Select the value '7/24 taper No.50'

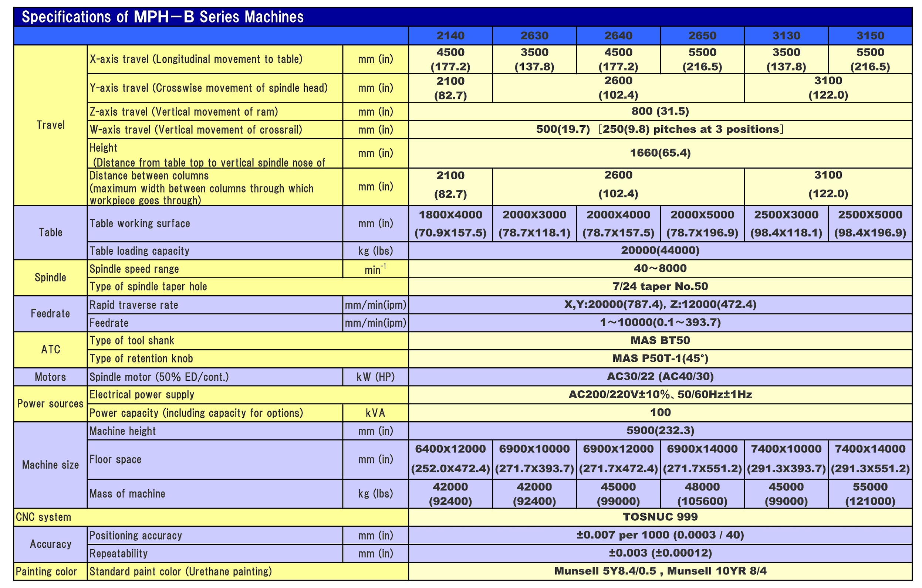(x=660, y=286)
